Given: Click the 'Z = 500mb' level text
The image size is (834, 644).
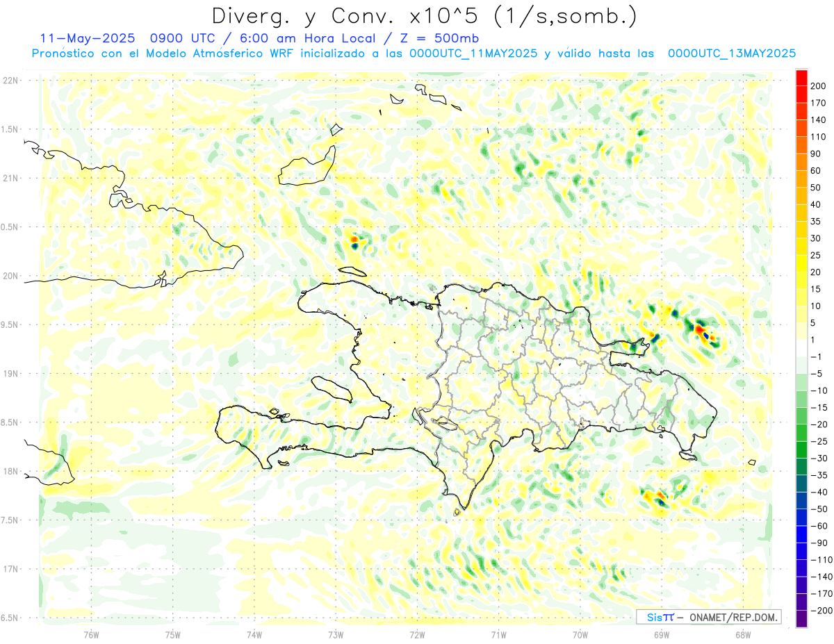Looking at the screenshot, I should point(439,38).
